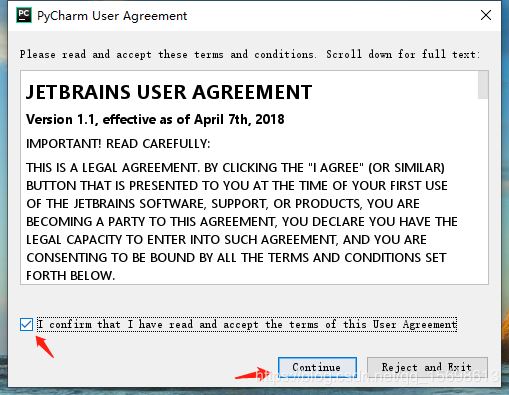Click the 'IMPORTANT! READ CAREFULLY:' line
Image resolution: width=509 pixels, height=395 pixels.
pos(118,144)
